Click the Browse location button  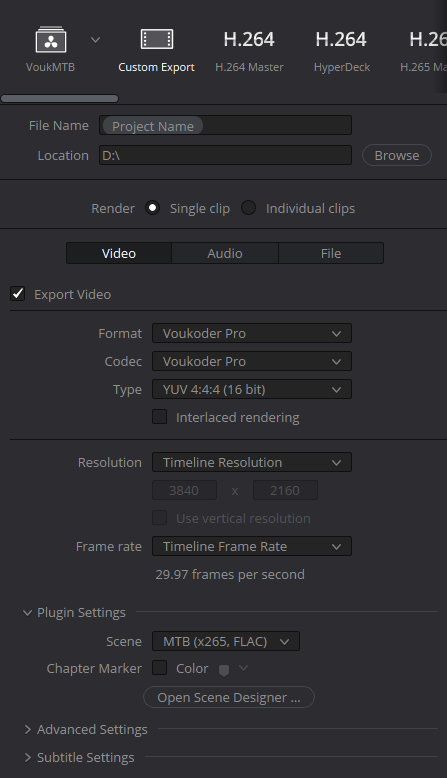[x=397, y=155]
